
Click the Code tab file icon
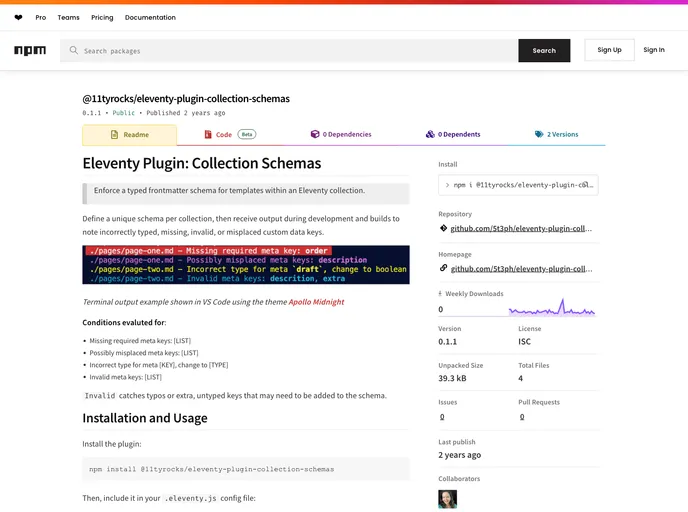(x=208, y=134)
